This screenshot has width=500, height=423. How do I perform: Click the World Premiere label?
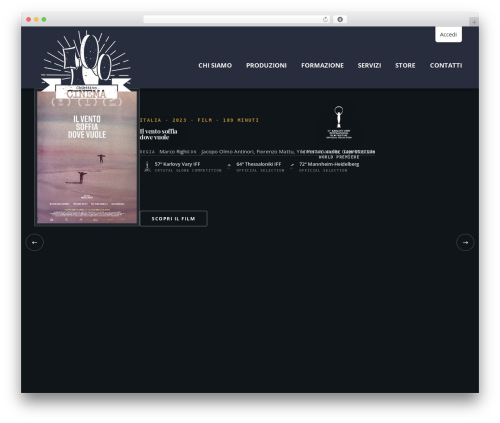(339, 157)
